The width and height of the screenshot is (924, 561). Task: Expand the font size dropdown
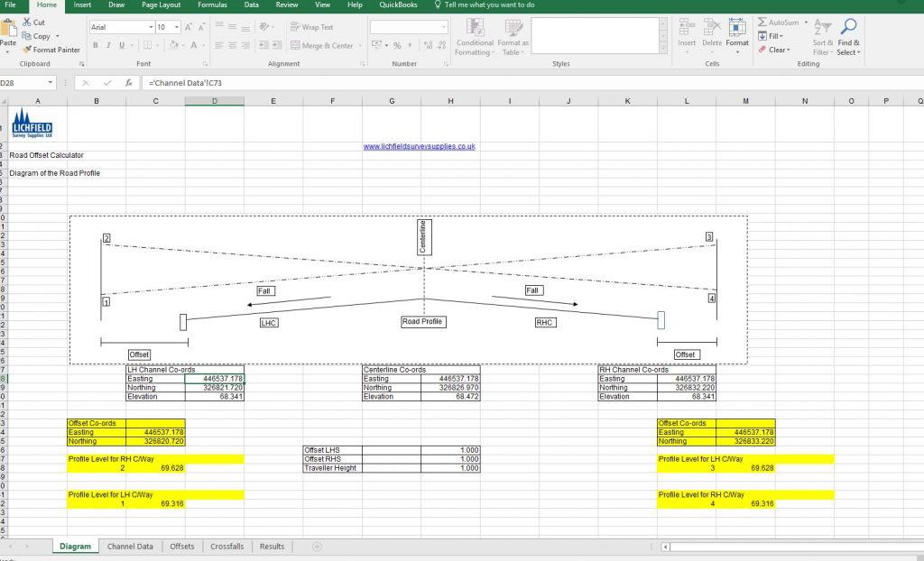pos(175,27)
